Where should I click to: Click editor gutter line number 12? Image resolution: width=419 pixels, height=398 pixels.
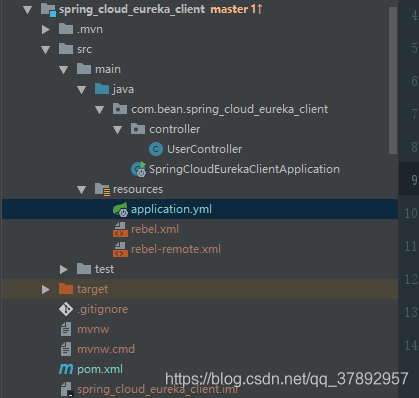point(411,279)
